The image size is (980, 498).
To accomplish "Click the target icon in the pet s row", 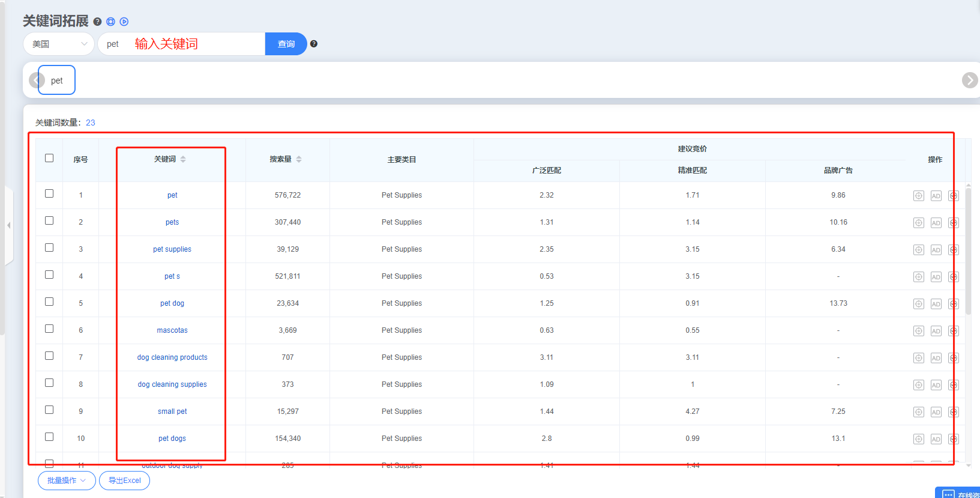I will tap(919, 277).
